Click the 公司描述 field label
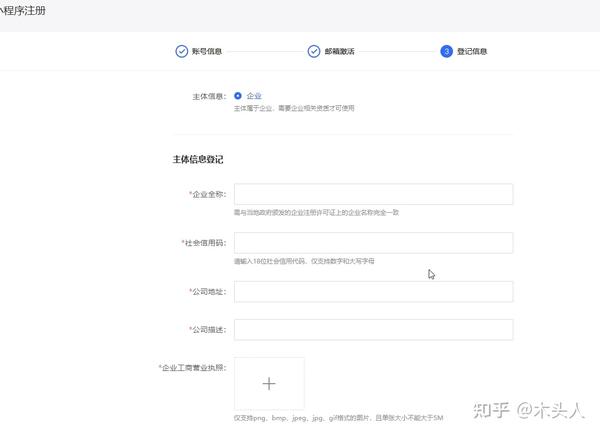 [208, 330]
